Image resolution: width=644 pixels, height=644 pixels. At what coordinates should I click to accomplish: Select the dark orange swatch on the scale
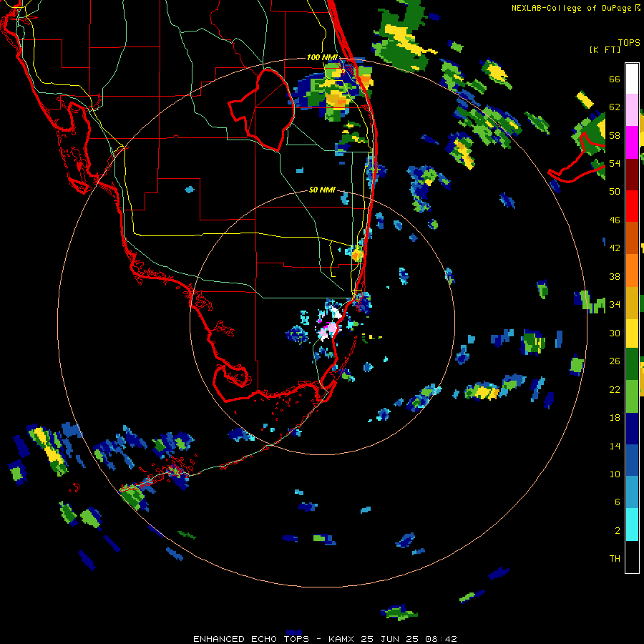click(632, 238)
